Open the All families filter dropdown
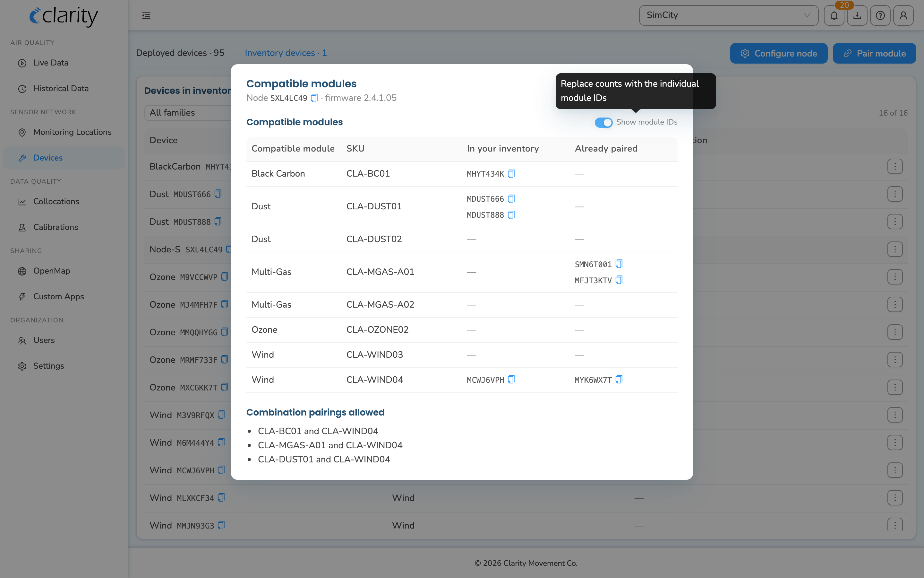The image size is (924, 578). [188, 113]
